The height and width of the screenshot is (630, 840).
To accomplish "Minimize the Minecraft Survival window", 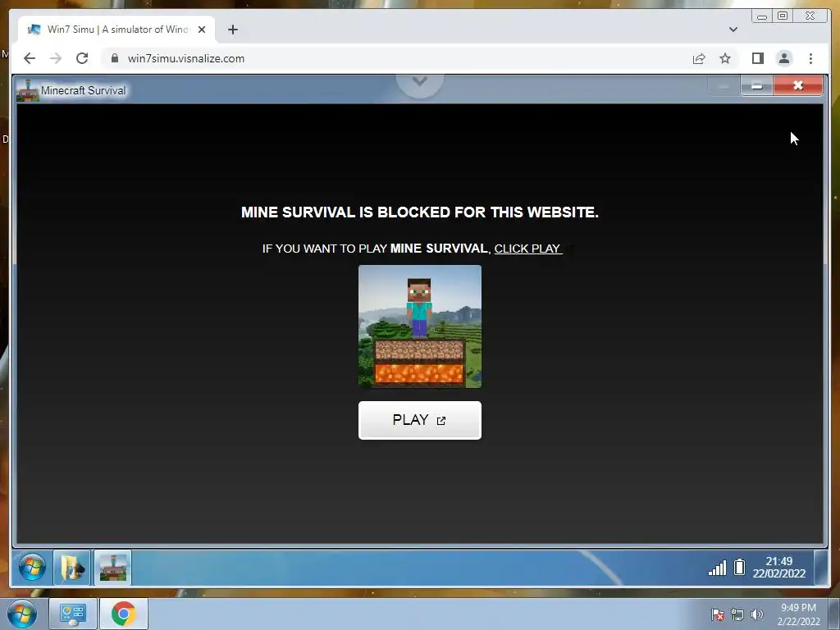I will point(756,85).
